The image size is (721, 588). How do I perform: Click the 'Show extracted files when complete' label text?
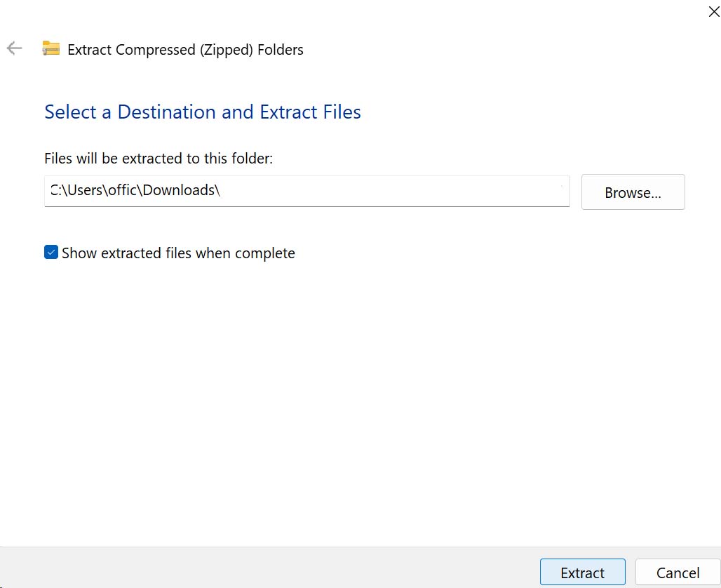pyautogui.click(x=178, y=253)
